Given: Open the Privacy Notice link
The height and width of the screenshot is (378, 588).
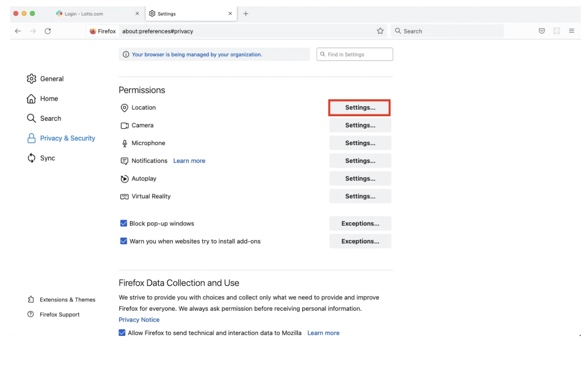Looking at the screenshot, I should 139,320.
